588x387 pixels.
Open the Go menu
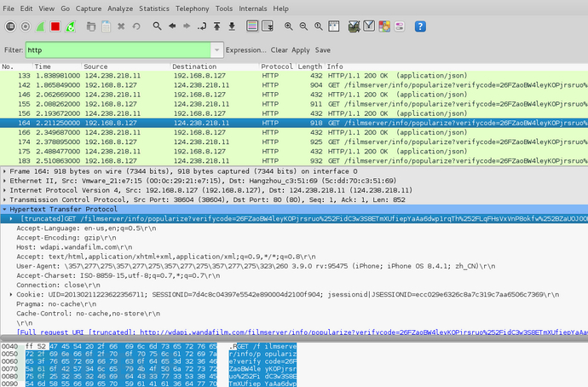pyautogui.click(x=66, y=9)
